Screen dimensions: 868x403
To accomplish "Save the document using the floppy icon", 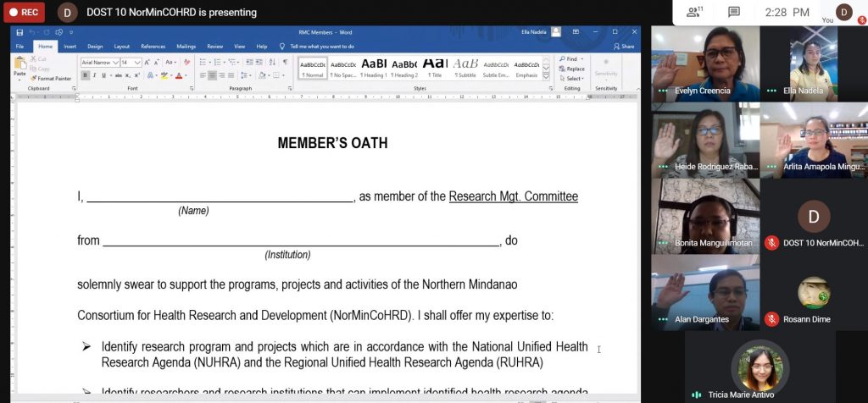I will tap(20, 33).
